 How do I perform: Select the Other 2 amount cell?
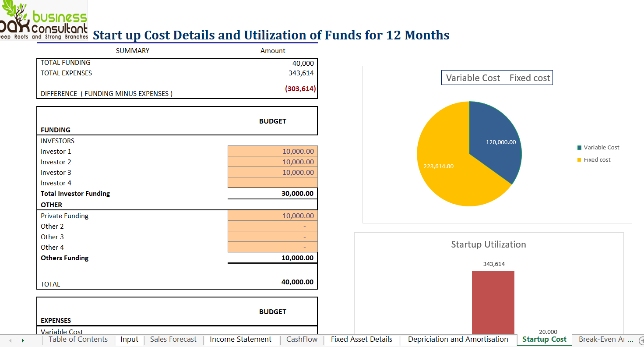(x=273, y=226)
